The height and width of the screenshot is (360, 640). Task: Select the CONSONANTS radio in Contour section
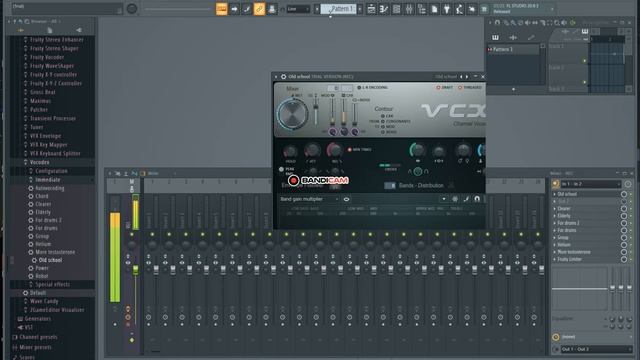pyautogui.click(x=383, y=122)
